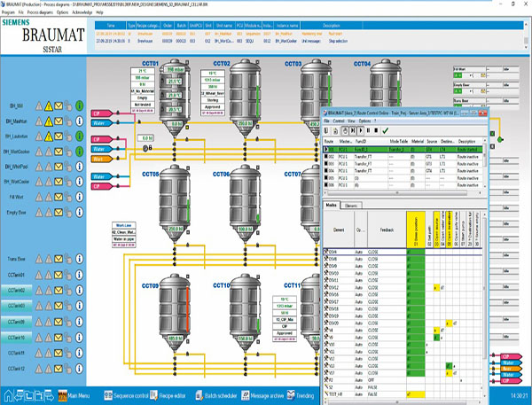The image size is (532, 405).
Task: Open Control menu in Route Control window
Action: tap(339, 121)
